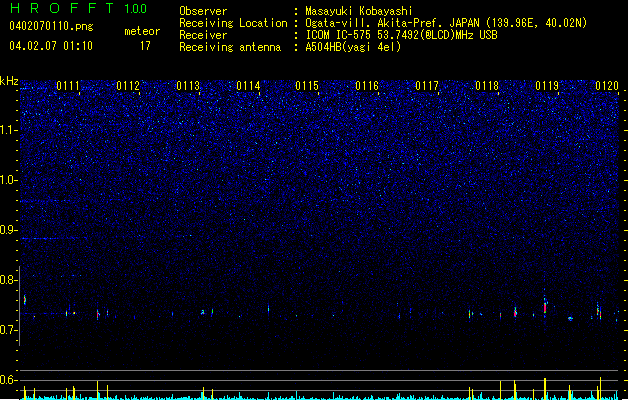Click the strong red meteor echo below 0119
The width and height of the screenshot is (629, 400).
click(545, 307)
